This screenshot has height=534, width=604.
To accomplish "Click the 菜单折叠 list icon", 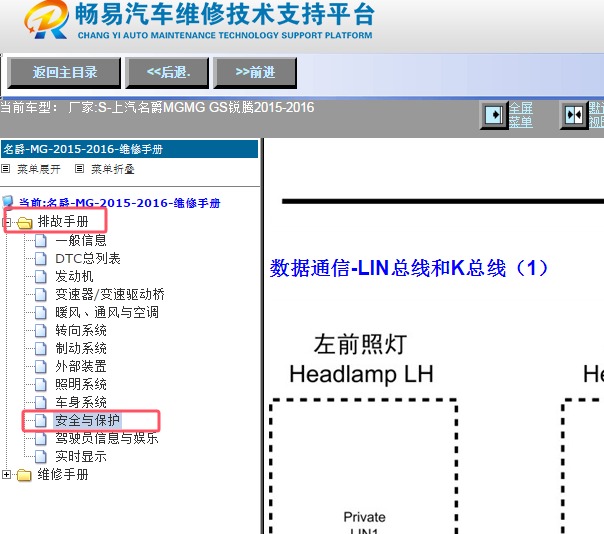I will tap(79, 168).
